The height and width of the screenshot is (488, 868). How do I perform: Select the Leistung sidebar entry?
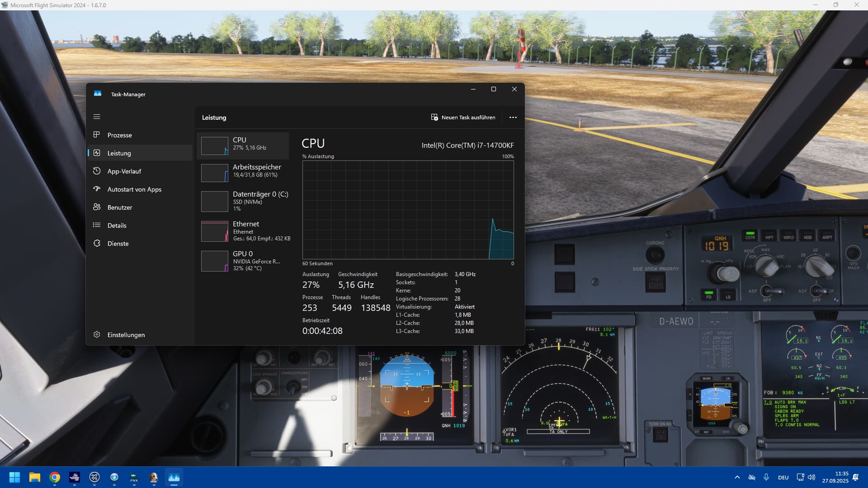(140, 153)
